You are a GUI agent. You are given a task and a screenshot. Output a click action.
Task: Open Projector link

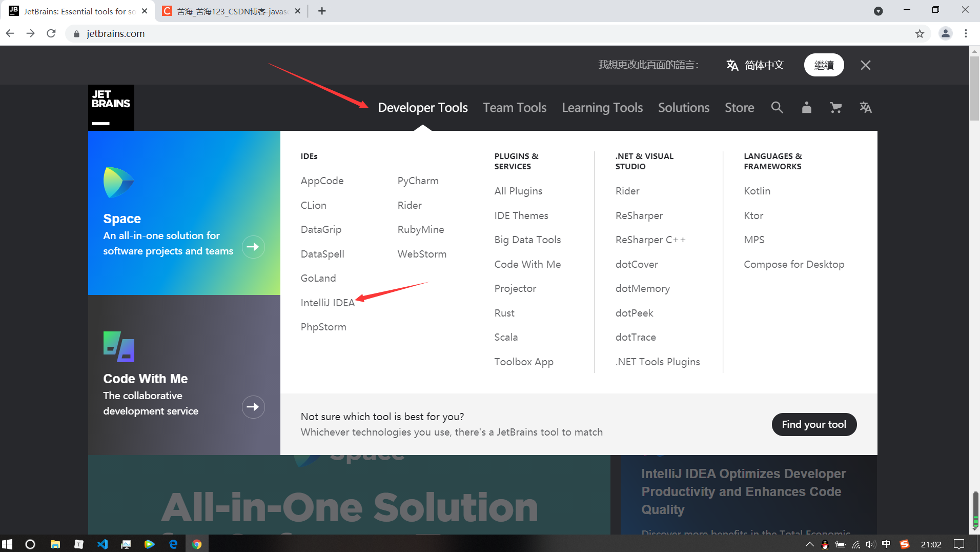click(515, 288)
